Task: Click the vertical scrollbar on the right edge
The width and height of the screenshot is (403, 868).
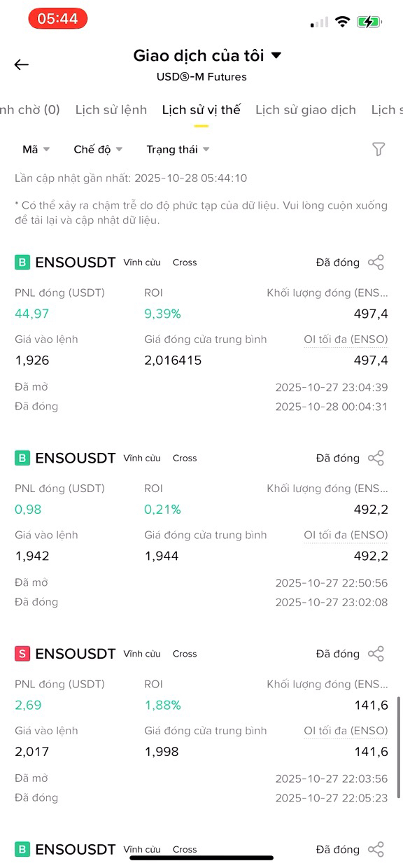Action: click(400, 747)
